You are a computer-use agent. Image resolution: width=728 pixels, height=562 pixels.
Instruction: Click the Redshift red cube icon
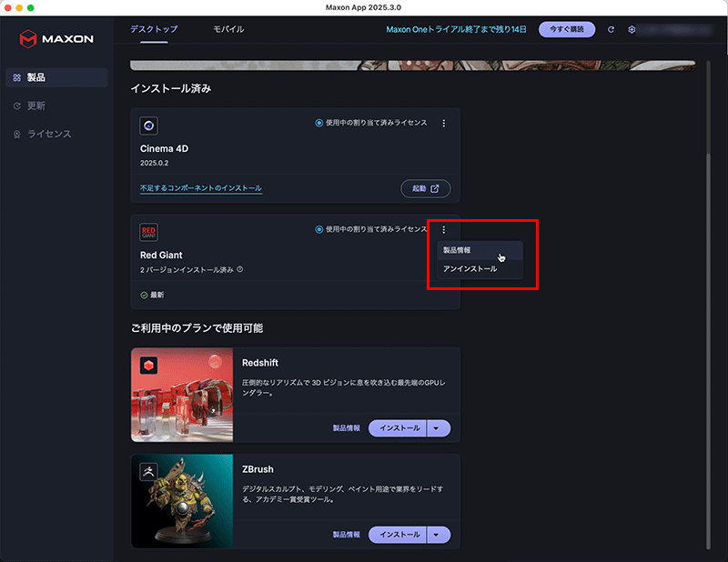[148, 365]
